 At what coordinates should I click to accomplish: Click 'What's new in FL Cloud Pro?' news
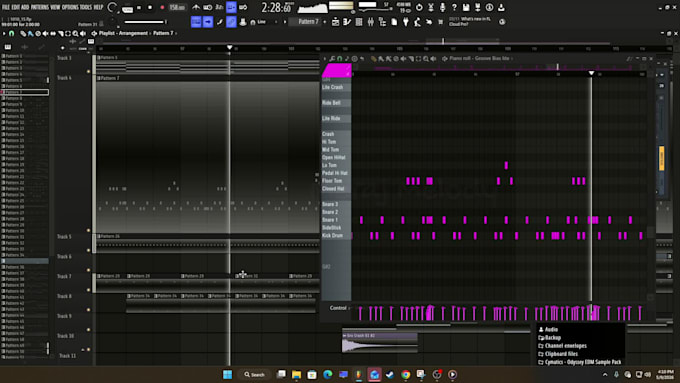(469, 22)
